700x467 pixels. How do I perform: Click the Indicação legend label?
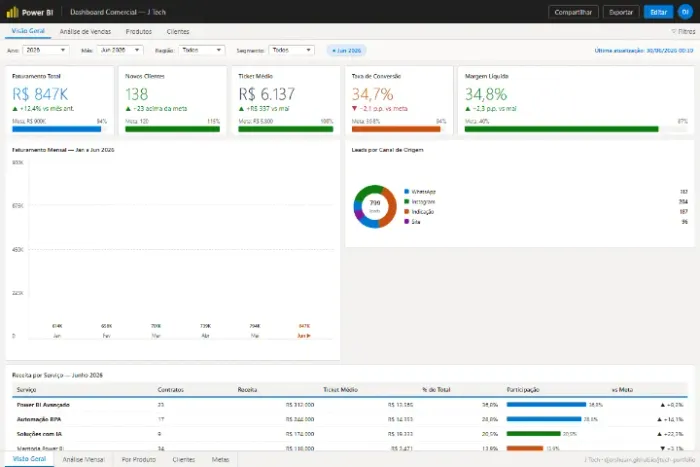pyautogui.click(x=423, y=212)
